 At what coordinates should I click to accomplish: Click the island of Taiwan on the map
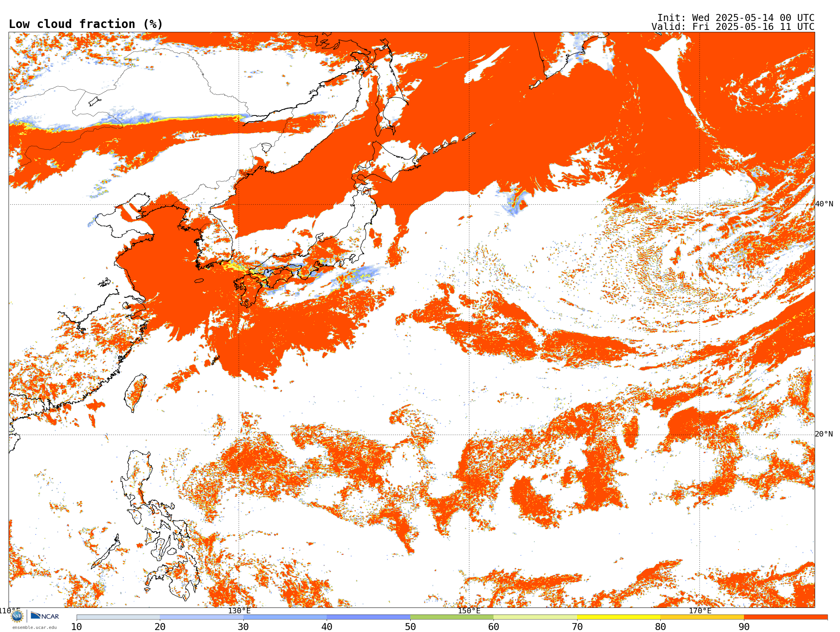[136, 393]
